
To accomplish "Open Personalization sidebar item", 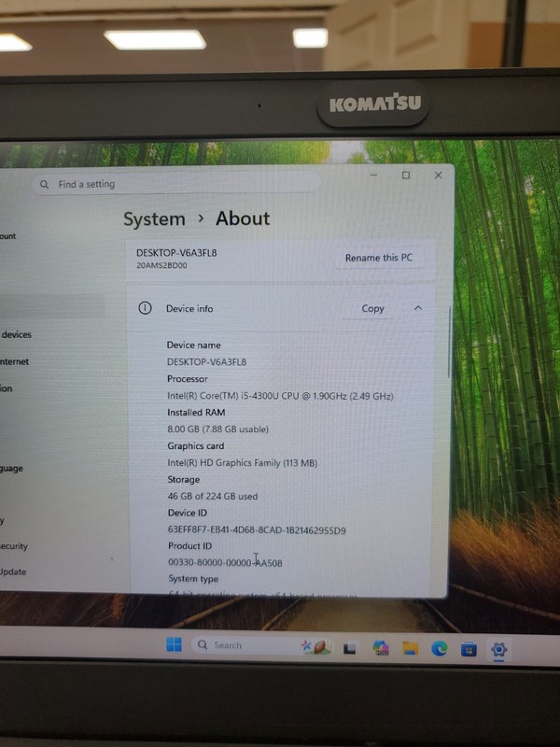I will [7, 388].
